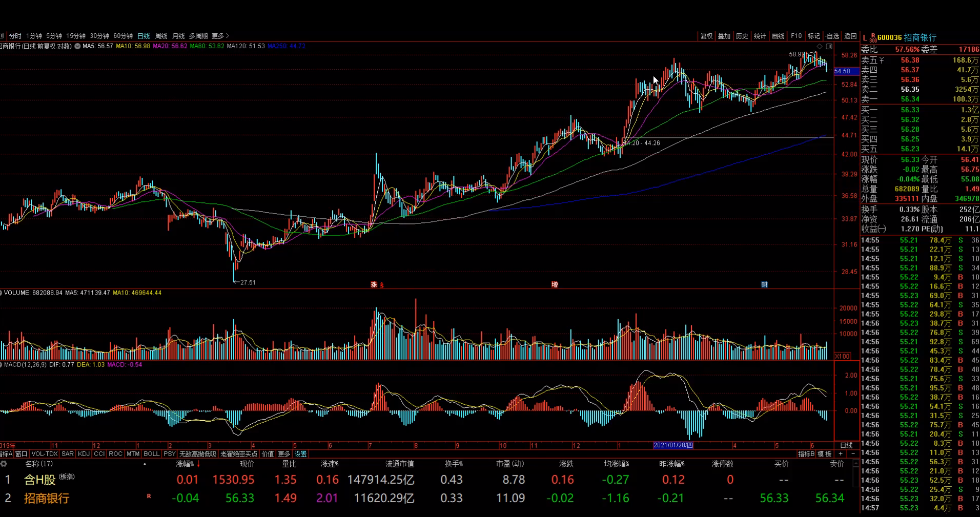Image resolution: width=980 pixels, height=517 pixels.
Task: Click the L icon beside stock code
Action: 865,38
